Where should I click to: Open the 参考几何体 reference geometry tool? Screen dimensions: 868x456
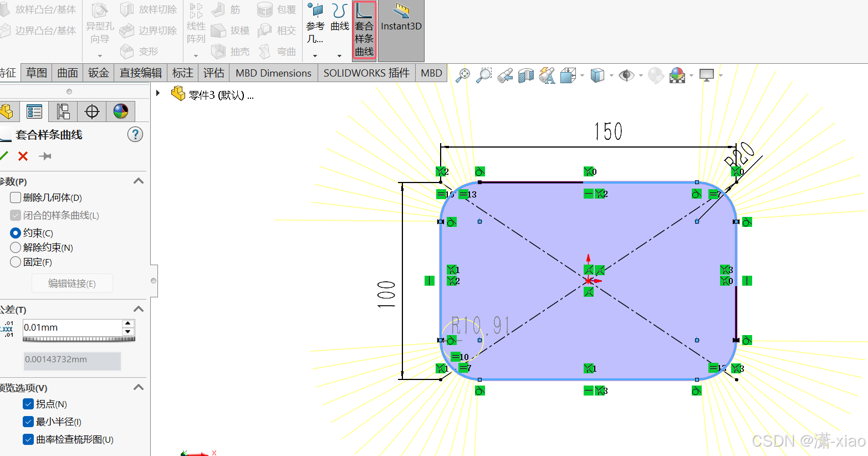point(315,24)
